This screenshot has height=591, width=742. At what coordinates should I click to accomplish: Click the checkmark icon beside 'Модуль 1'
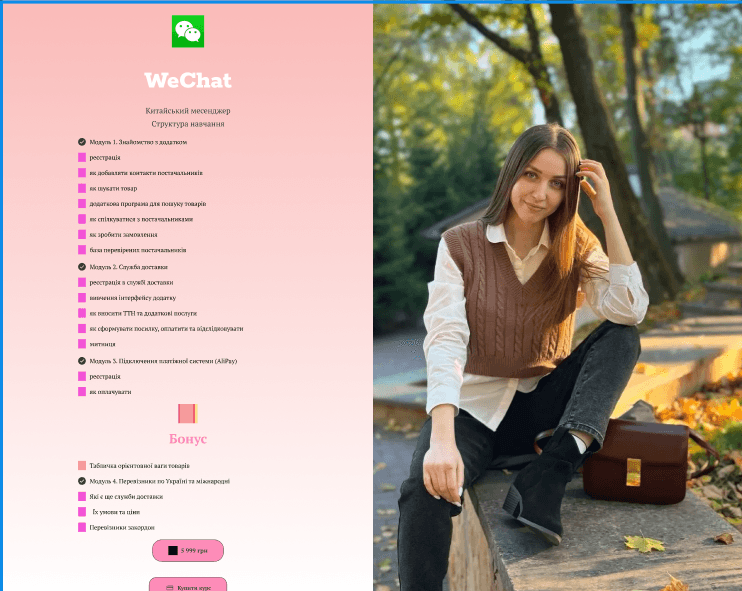click(82, 142)
